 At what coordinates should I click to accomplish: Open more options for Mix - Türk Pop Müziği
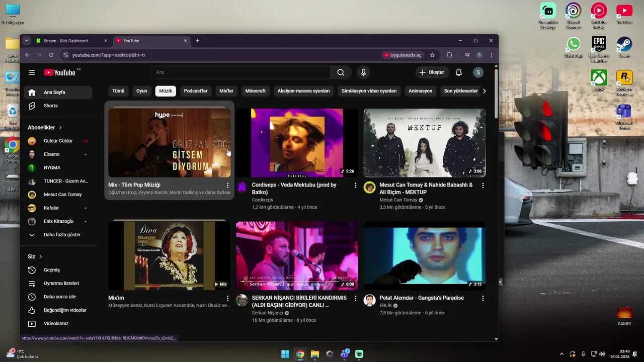coord(227,186)
